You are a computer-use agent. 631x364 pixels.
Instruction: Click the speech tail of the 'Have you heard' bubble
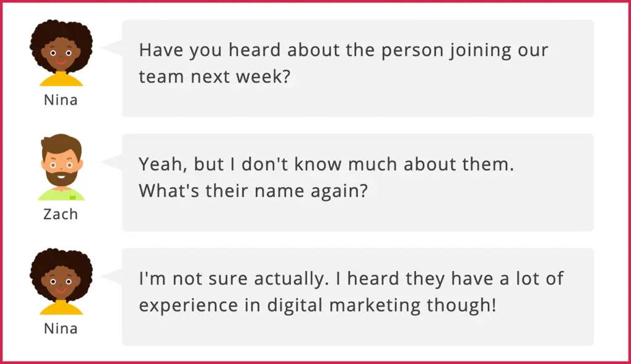112,48
